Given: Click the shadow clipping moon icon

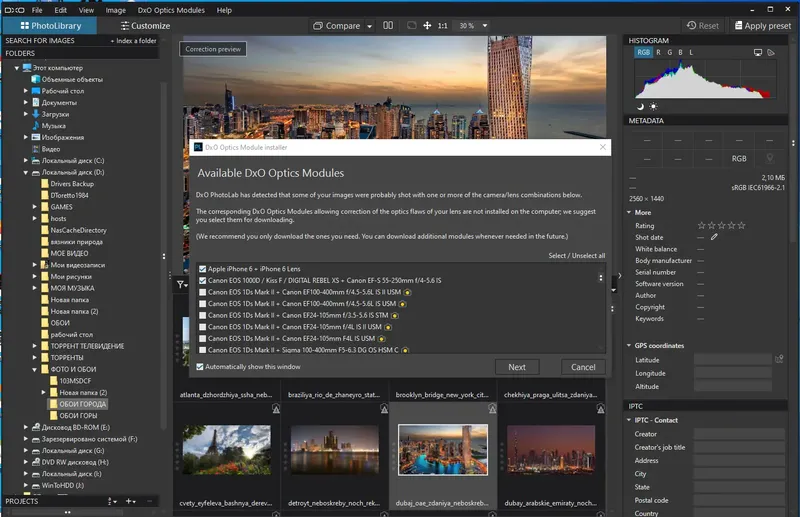Looking at the screenshot, I should tap(640, 106).
